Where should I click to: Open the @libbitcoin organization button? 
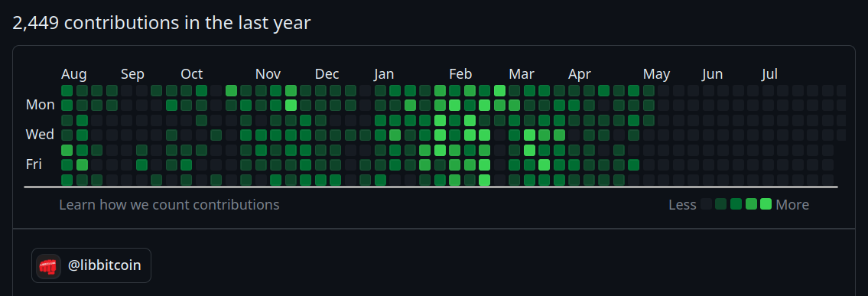91,265
